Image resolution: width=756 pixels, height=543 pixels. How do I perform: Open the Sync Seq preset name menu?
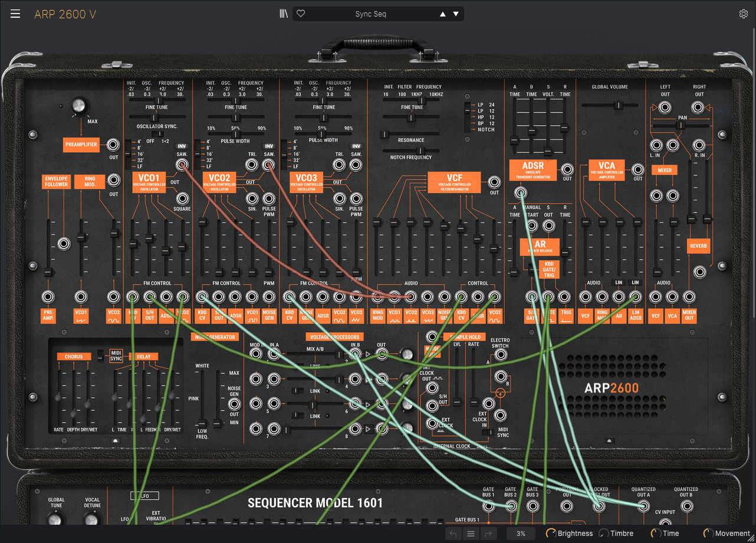pos(370,14)
